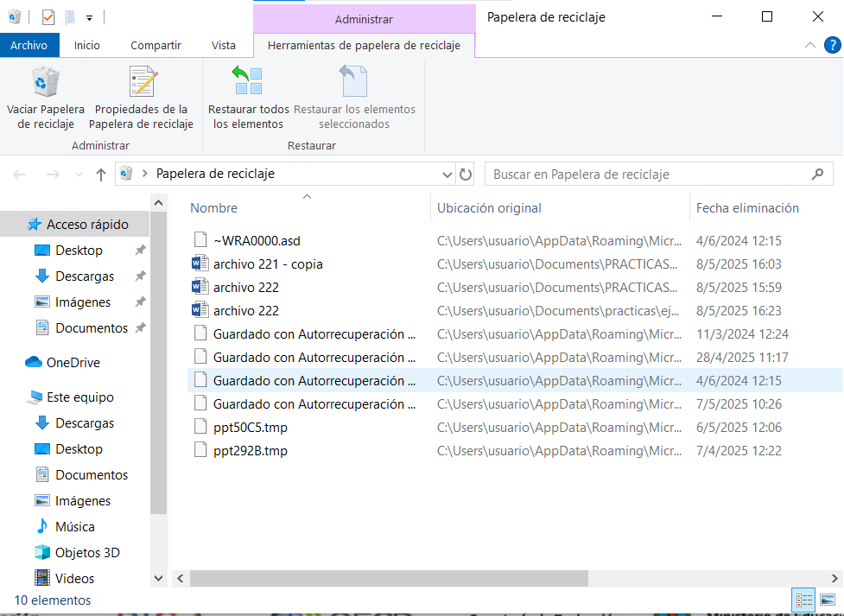844x616 pixels.
Task: Open Propiedades de la Papelera de reciclaje
Action: [141, 84]
